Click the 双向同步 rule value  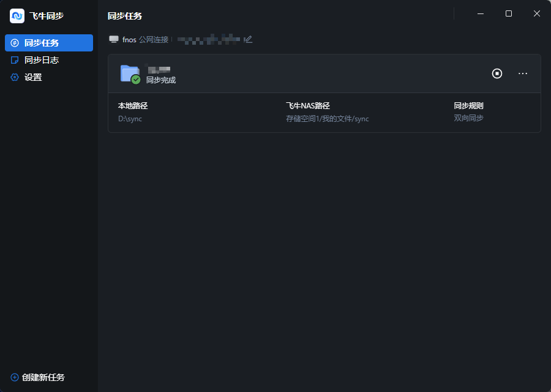pos(468,118)
